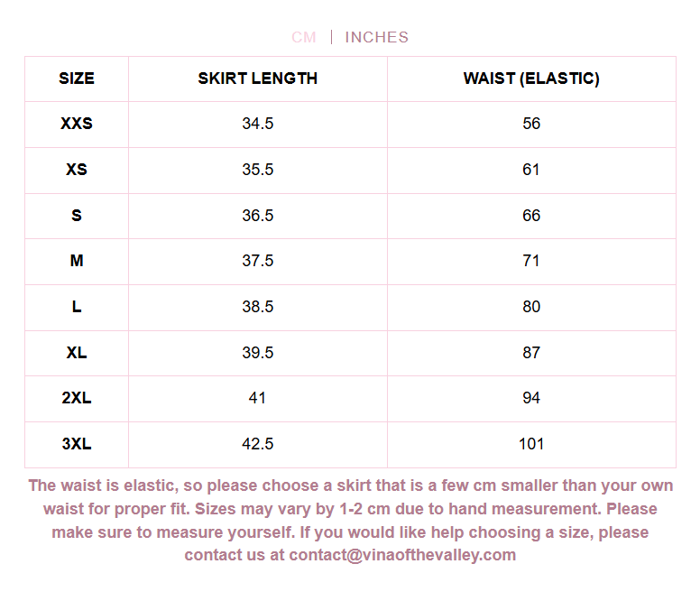Open the contact@vinaofthevalley.com email link
Viewport: 700px width, 601px height.
click(x=402, y=555)
